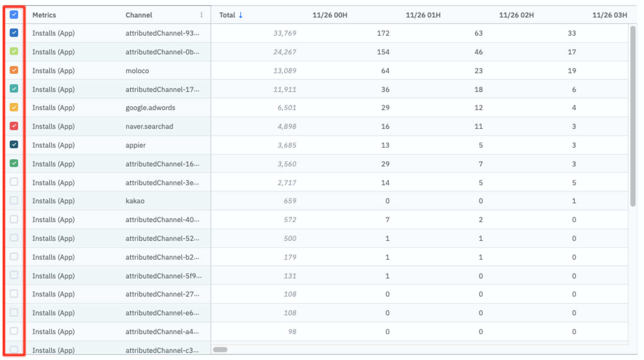This screenshot has height=360, width=644.
Task: Select the naver.searchad channel cell
Action: pos(149,126)
